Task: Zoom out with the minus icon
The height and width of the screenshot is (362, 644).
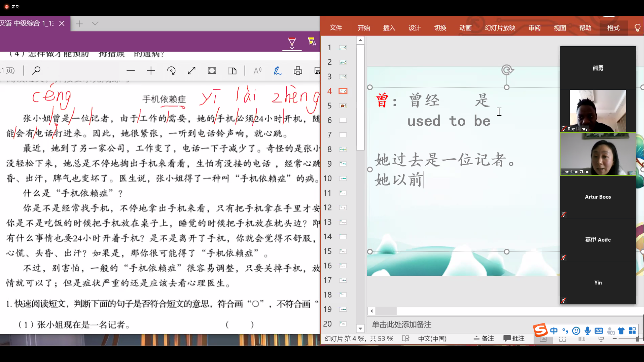Action: click(x=130, y=71)
